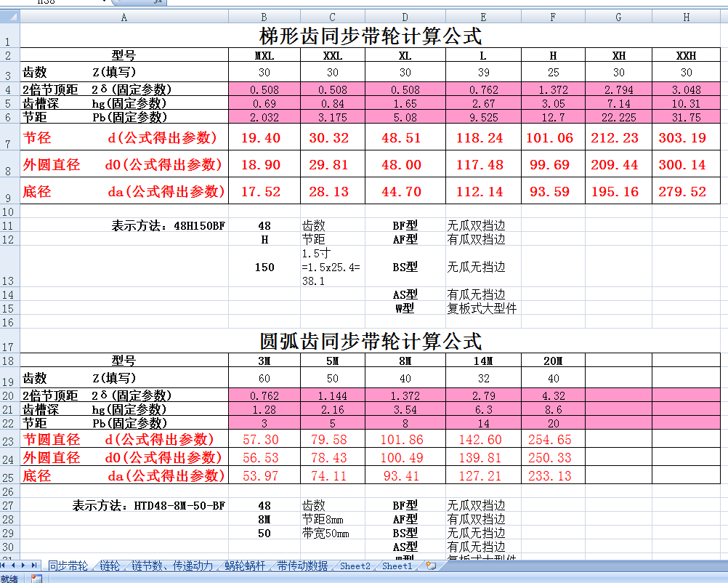Select the pink Pb cell with value 22.225
The height and width of the screenshot is (583, 728).
(x=618, y=117)
